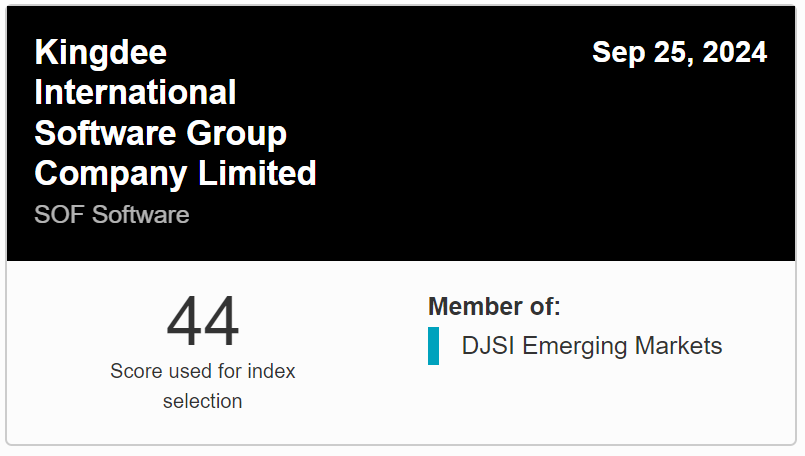Click the Score used for index caption line
The image size is (805, 456).
(203, 371)
